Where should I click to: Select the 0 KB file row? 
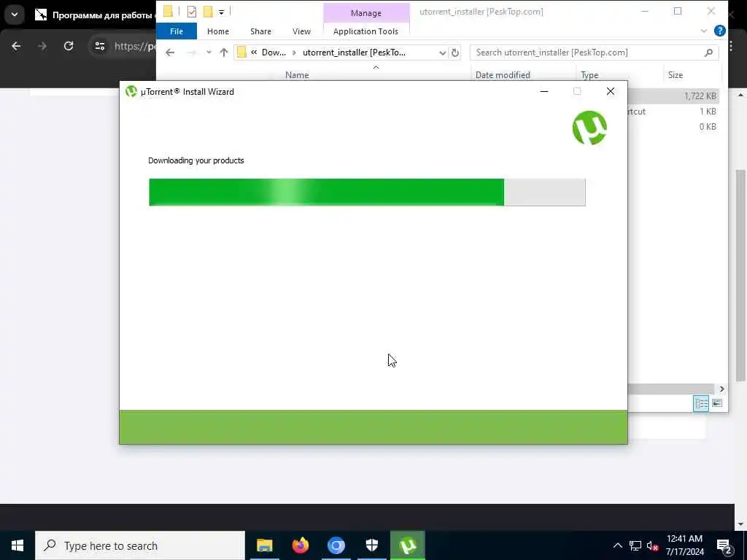[x=673, y=127]
